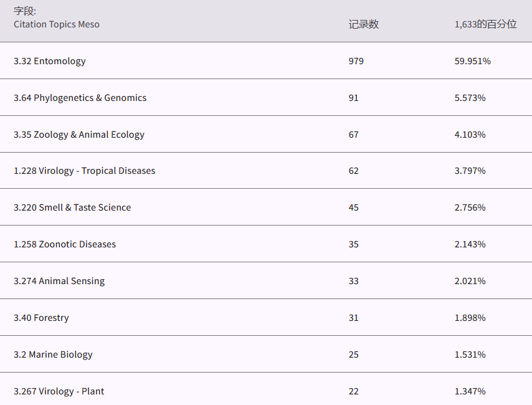
Task: Select the 3.2 Marine Biology row
Action: (53, 355)
